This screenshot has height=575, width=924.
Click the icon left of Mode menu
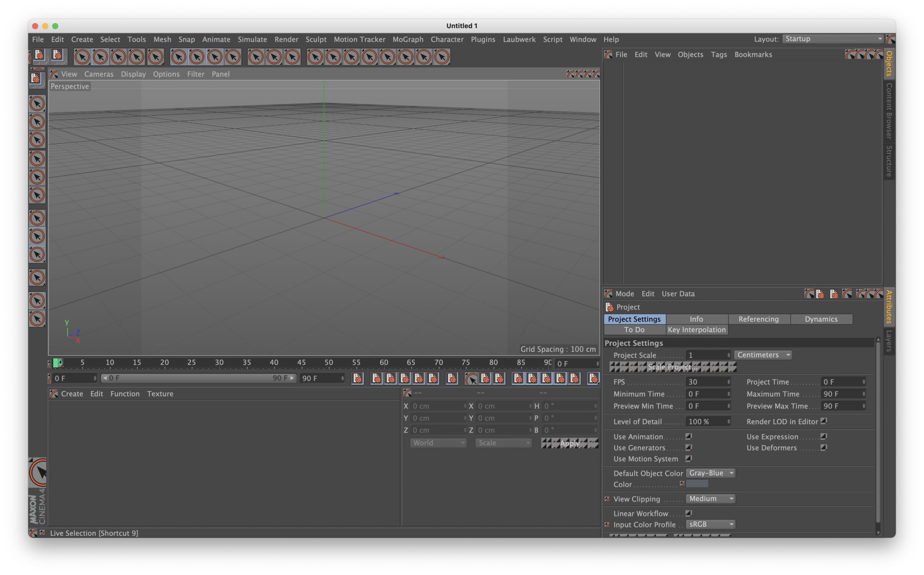click(608, 294)
